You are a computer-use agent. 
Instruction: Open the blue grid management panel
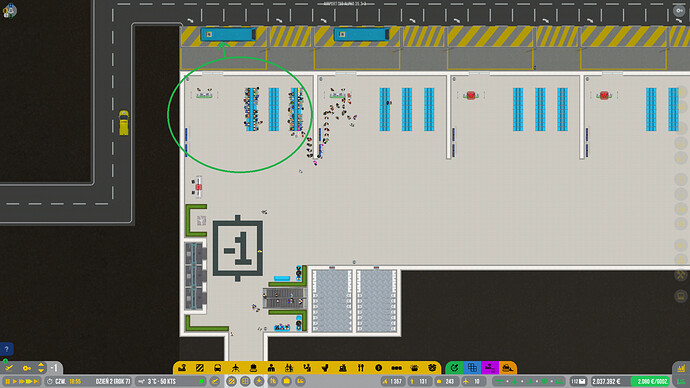pyautogui.click(x=472, y=367)
